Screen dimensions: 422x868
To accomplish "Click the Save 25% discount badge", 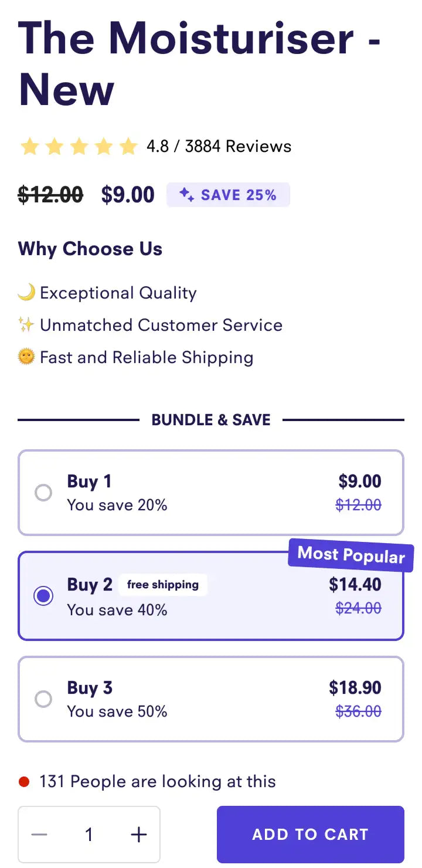I will coord(228,195).
